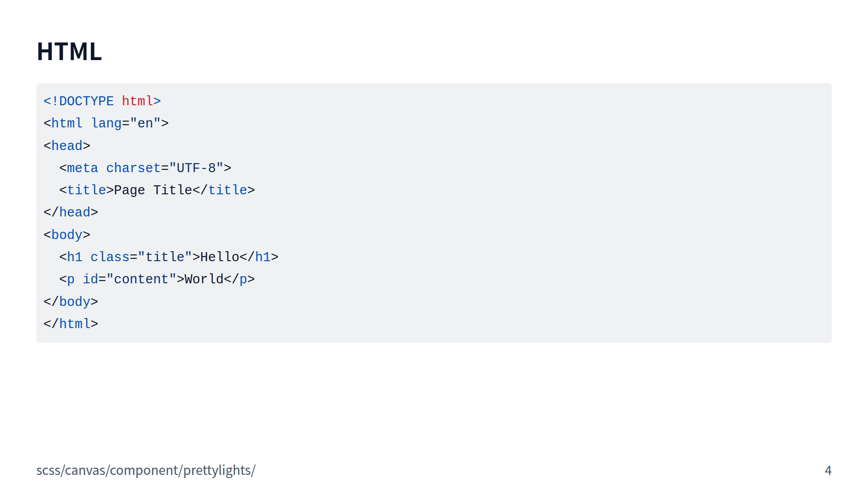Click the HTML slide heading
The height and width of the screenshot is (488, 868).
[x=69, y=51]
